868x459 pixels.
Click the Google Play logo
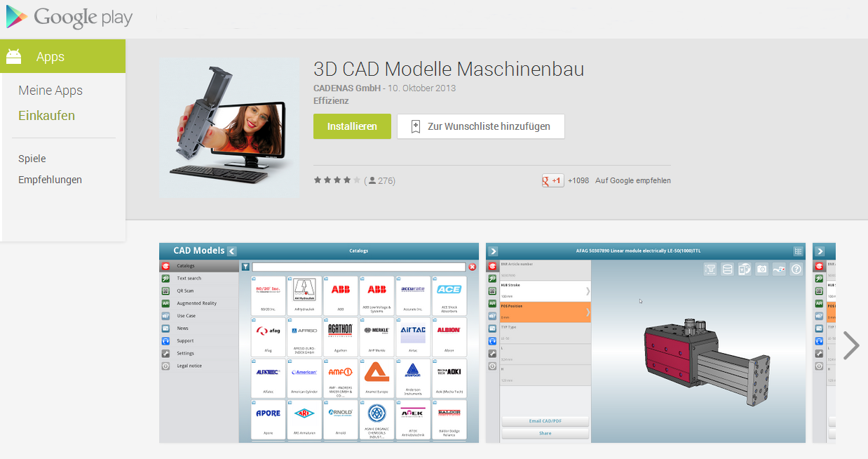tap(69, 18)
